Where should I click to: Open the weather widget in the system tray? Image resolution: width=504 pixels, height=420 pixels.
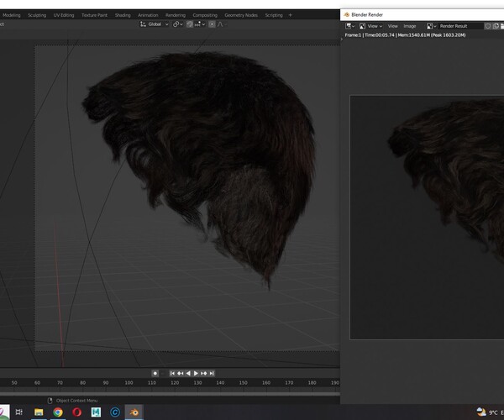489,412
